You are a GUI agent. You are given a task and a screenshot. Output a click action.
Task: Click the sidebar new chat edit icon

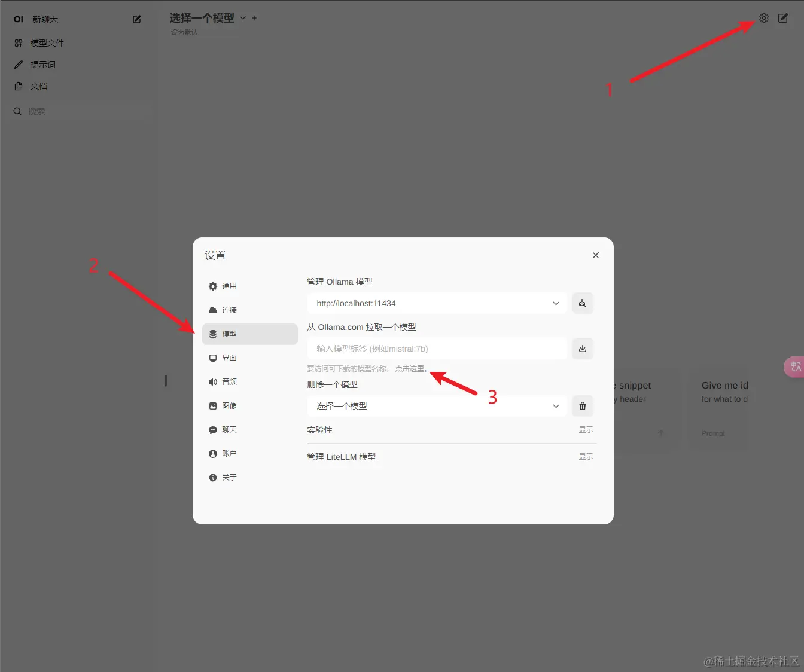(137, 19)
